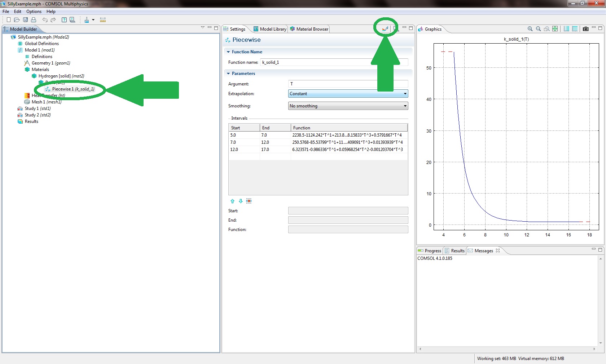
Task: Collapse the Function Name section
Action: 228,52
